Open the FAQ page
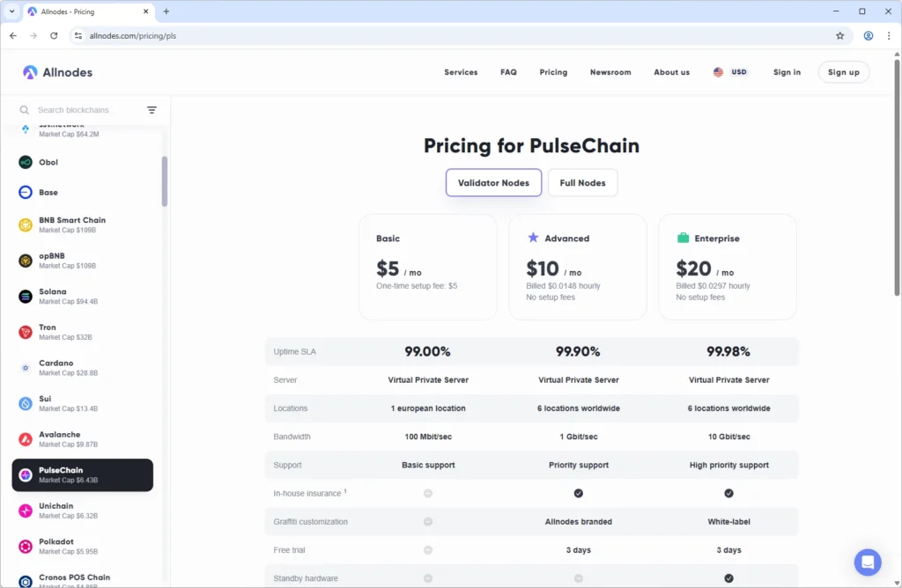The height and width of the screenshot is (588, 902). [508, 72]
